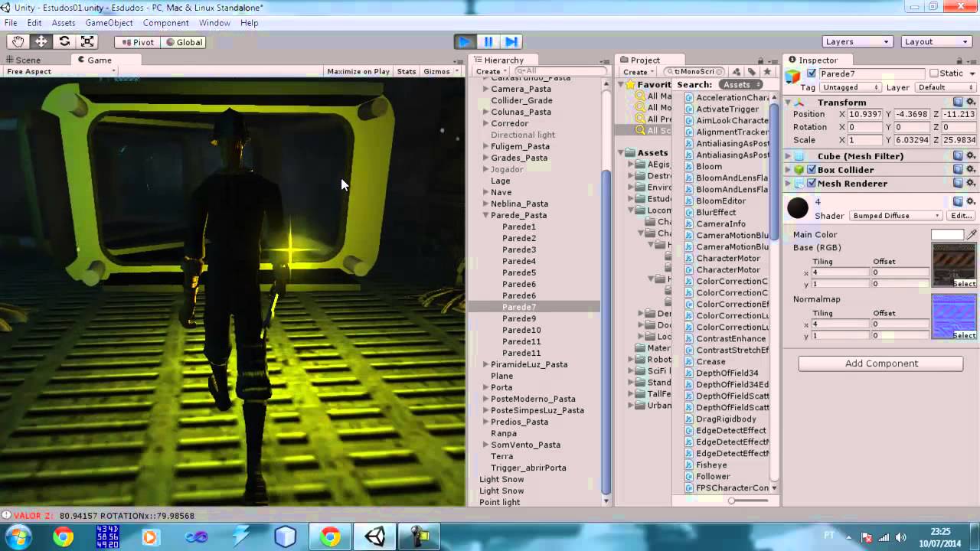Toggle Maximize on Play
980x551 pixels.
[x=358, y=72]
